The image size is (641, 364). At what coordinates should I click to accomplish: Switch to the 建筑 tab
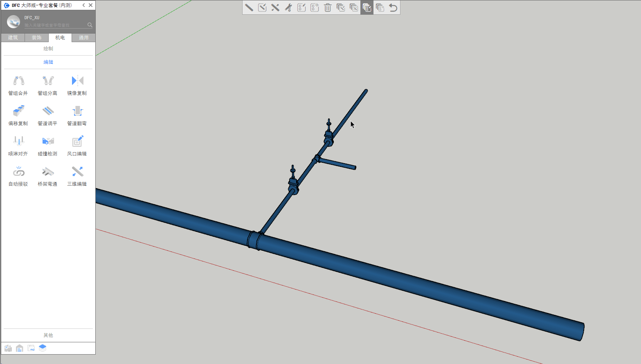point(13,38)
